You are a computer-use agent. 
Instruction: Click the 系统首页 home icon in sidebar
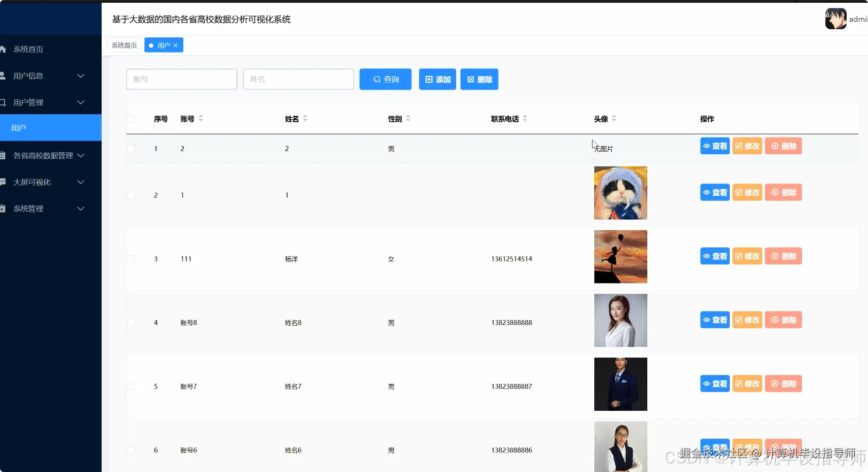pyautogui.click(x=4, y=49)
